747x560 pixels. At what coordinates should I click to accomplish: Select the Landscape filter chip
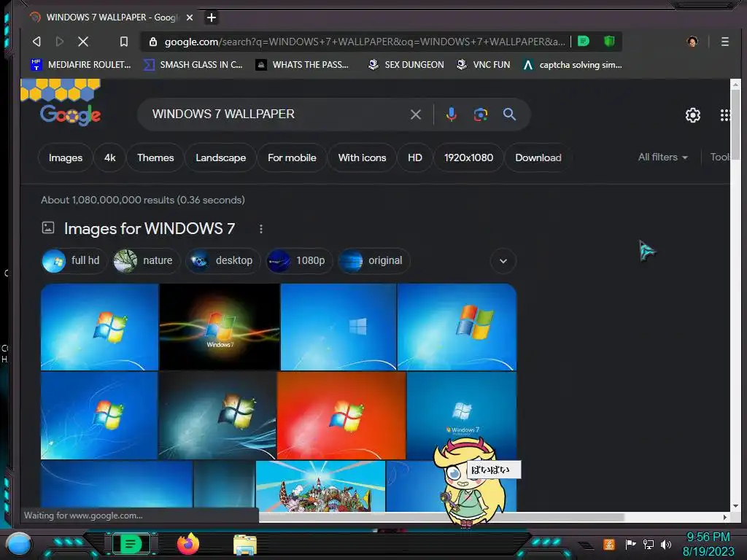coord(220,157)
